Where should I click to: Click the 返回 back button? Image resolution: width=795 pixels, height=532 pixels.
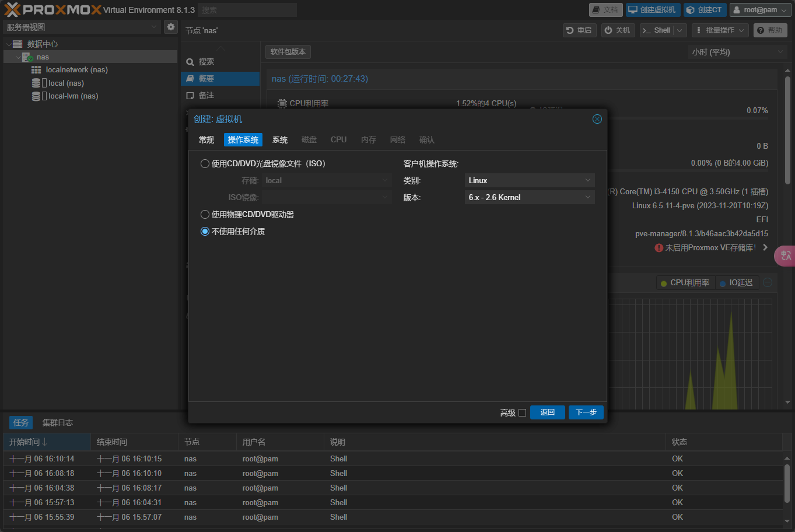coord(547,412)
